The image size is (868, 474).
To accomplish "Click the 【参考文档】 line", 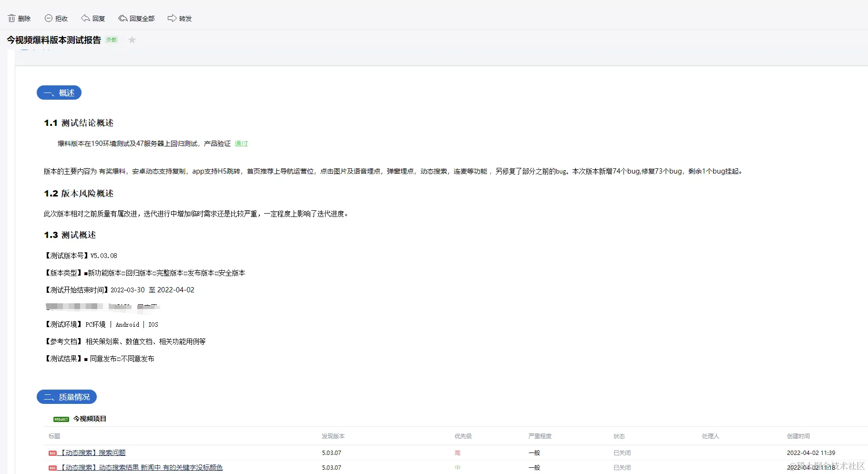I will 125,341.
